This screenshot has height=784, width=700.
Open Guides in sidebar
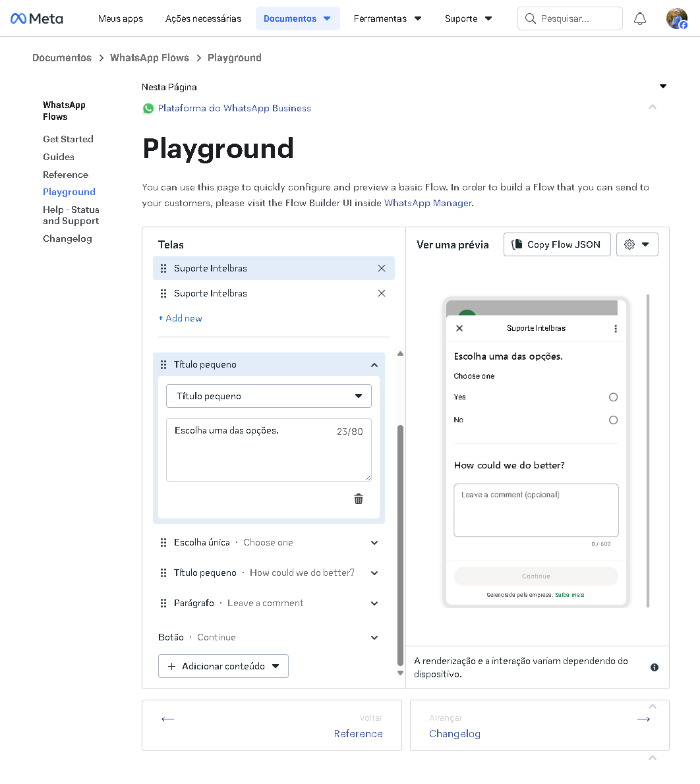pos(59,157)
